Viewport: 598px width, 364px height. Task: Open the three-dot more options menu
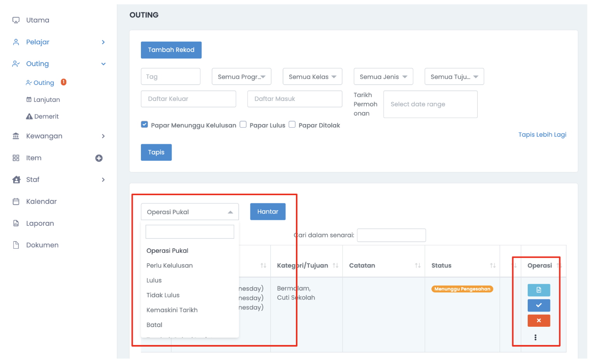click(535, 337)
